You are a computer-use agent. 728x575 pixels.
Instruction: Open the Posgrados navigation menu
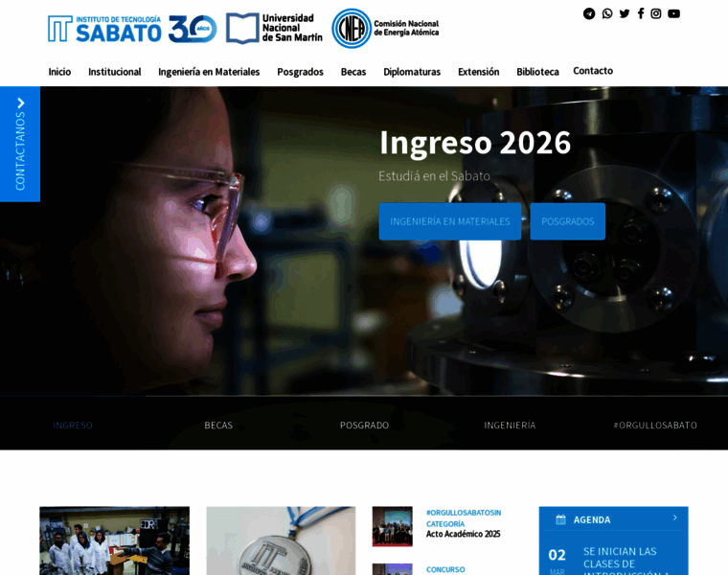300,72
